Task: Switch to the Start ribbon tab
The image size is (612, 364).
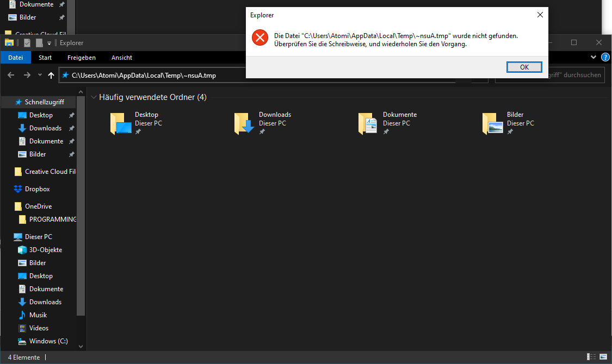Action: point(45,57)
